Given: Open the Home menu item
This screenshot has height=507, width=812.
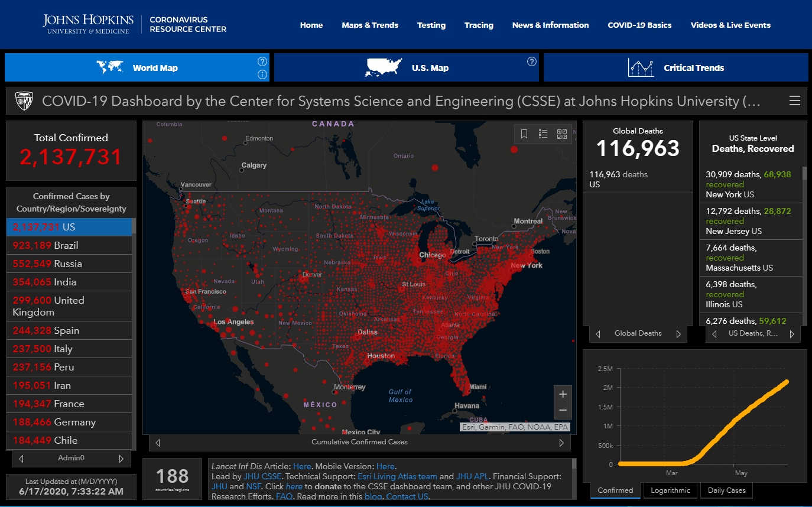Looking at the screenshot, I should pos(311,25).
